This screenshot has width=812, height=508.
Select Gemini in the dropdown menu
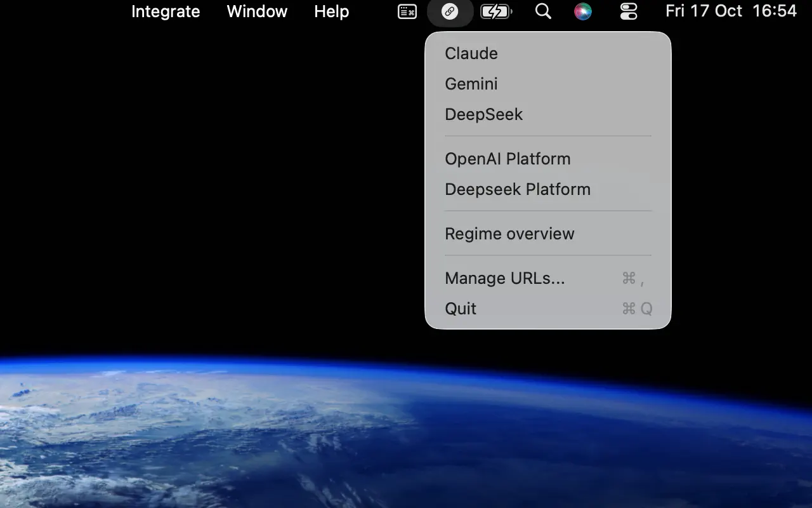[x=471, y=84]
